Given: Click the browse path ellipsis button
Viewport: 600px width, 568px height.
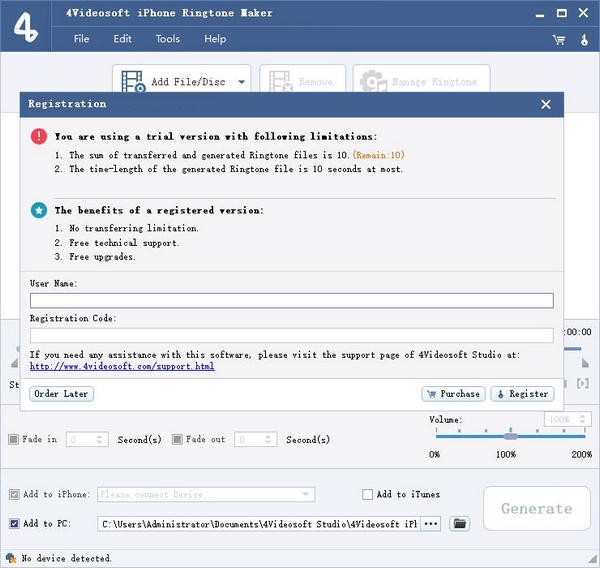Looking at the screenshot, I should [431, 523].
